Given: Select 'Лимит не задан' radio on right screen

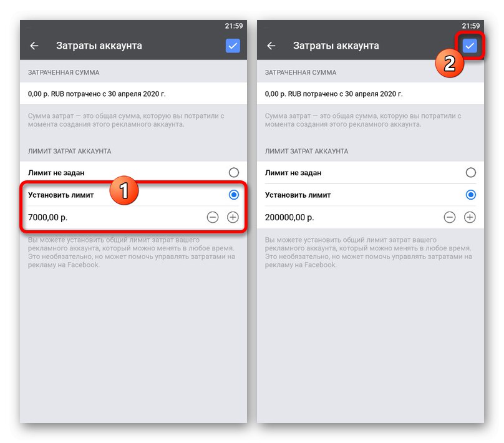Looking at the screenshot, I should (x=470, y=173).
